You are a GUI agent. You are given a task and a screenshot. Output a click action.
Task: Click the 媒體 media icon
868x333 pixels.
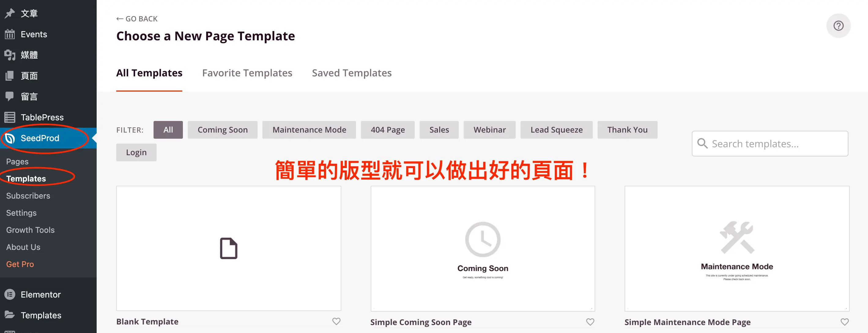(10, 55)
